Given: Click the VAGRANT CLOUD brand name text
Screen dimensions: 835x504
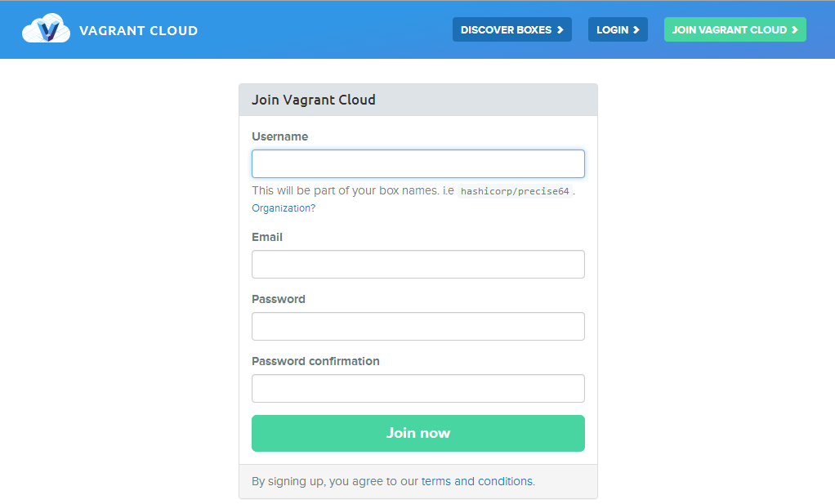Looking at the screenshot, I should click(138, 31).
